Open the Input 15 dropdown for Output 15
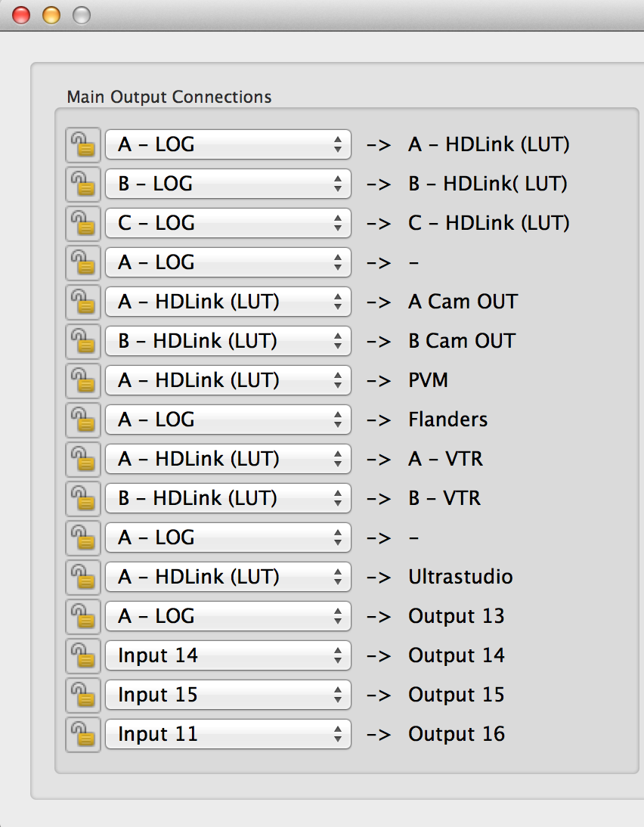This screenshot has height=827, width=644. point(227,695)
